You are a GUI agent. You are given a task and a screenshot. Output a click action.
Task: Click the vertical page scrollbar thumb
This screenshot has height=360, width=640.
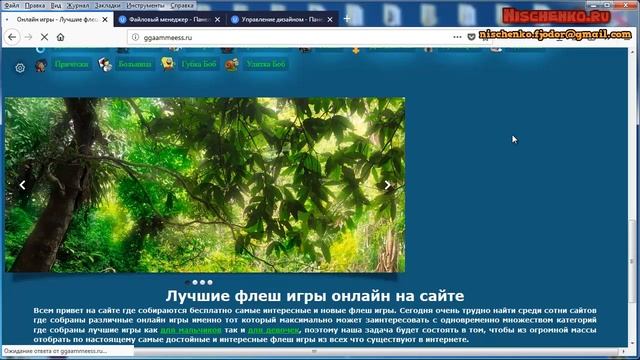pyautogui.click(x=632, y=261)
